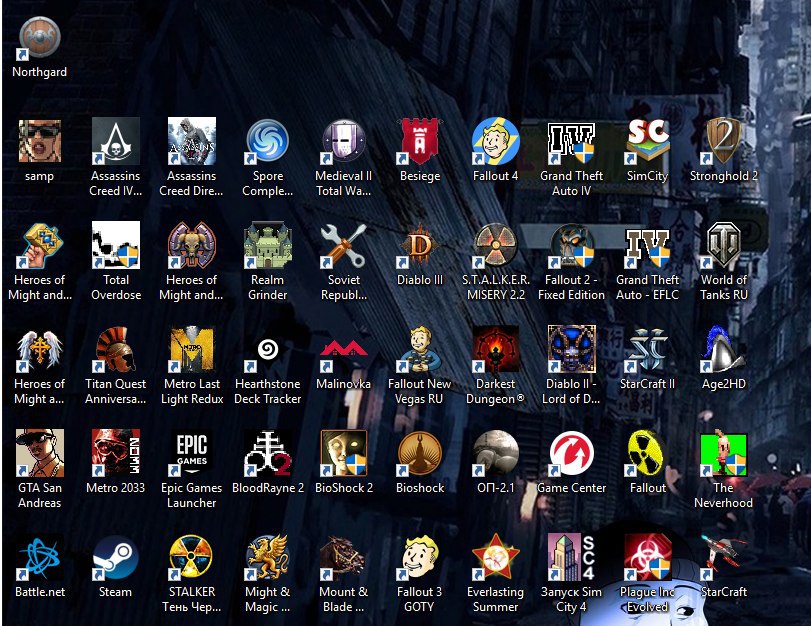Select Heroes of Might fist-and-gem icon

40,245
